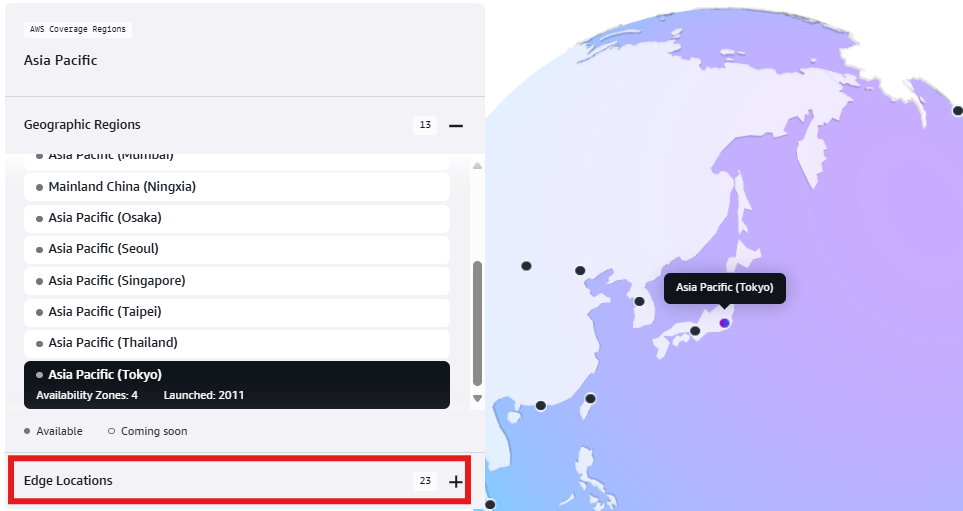Select Asia Pacific (Thailand) region
This screenshot has width=963, height=511.
point(237,343)
